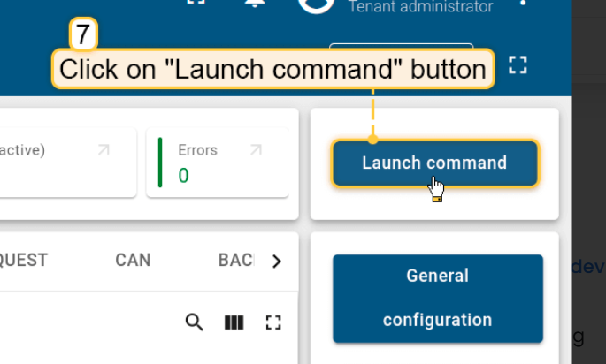Open the three-dot more options menu
606x364 pixels.
point(523,3)
